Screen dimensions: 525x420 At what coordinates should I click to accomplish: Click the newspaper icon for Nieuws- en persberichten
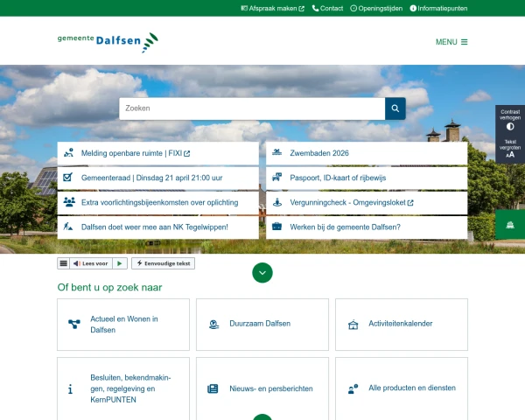213,388
